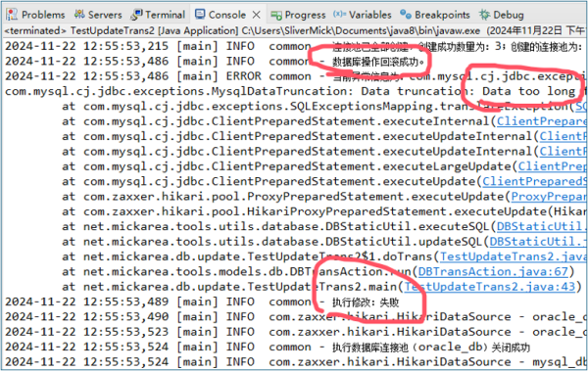Open the DBTransAction.java:67 link
Screen dimensions: 588x371
tap(493, 271)
